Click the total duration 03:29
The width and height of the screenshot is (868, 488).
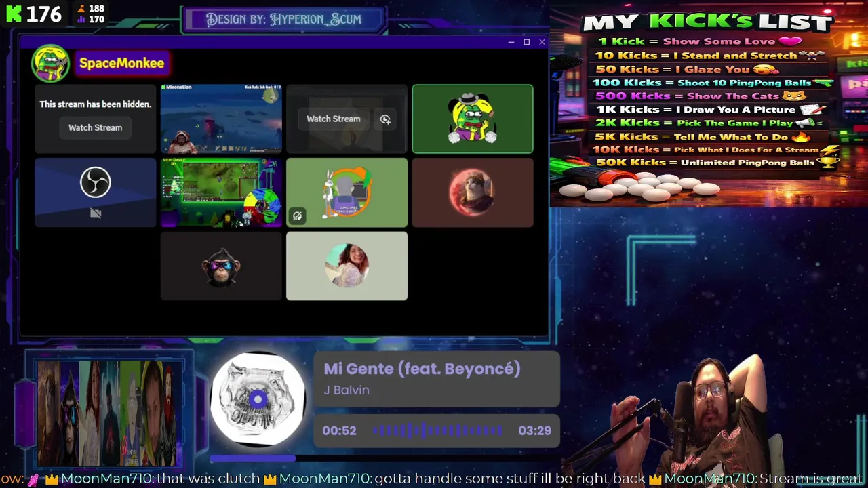pos(534,430)
